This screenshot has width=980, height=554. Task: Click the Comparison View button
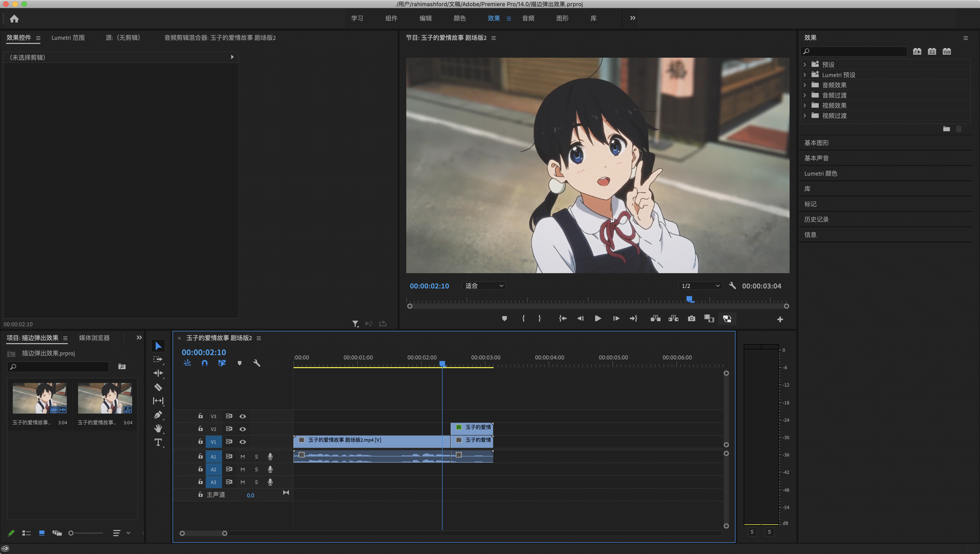[709, 318]
